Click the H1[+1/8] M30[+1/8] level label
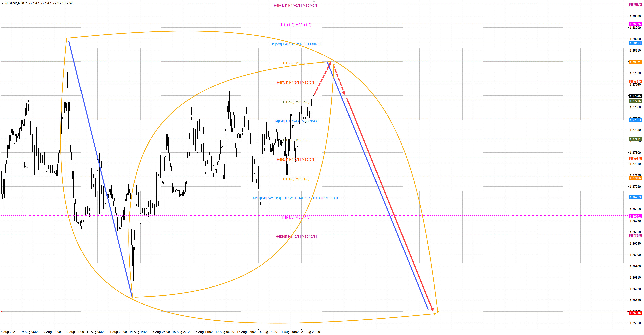Viewport: 644px width, 335px height. click(296, 25)
